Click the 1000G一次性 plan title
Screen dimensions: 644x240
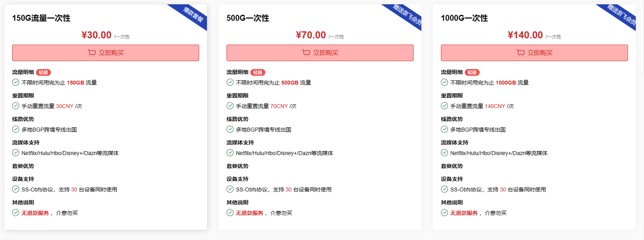[464, 18]
